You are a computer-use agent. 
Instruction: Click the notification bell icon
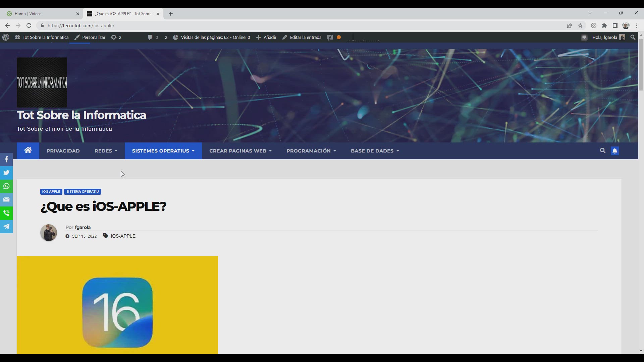click(x=615, y=151)
